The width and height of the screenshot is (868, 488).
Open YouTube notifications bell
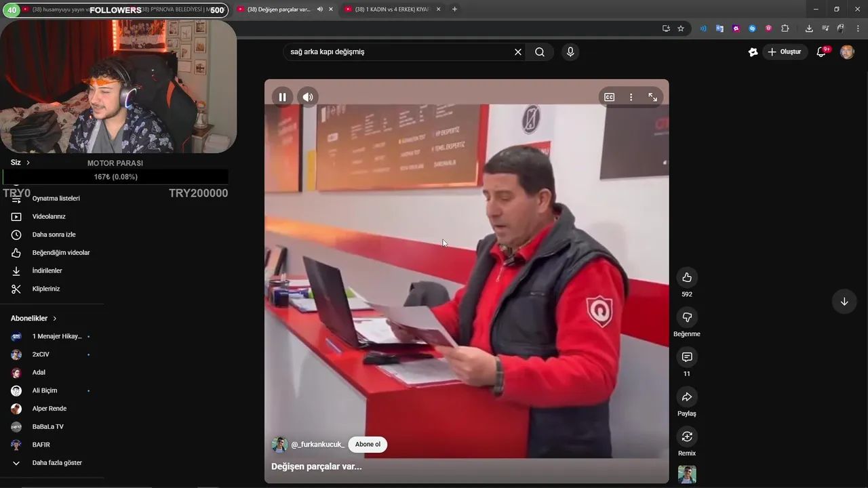[x=821, y=52]
